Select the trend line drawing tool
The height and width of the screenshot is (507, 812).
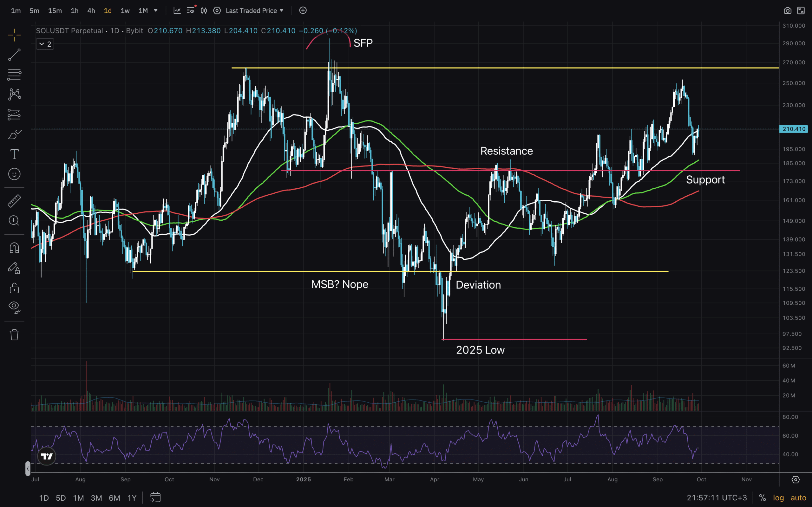(x=14, y=55)
